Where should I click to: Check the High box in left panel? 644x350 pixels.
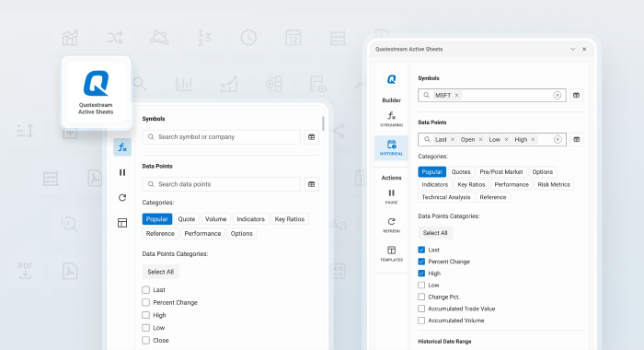[145, 315]
